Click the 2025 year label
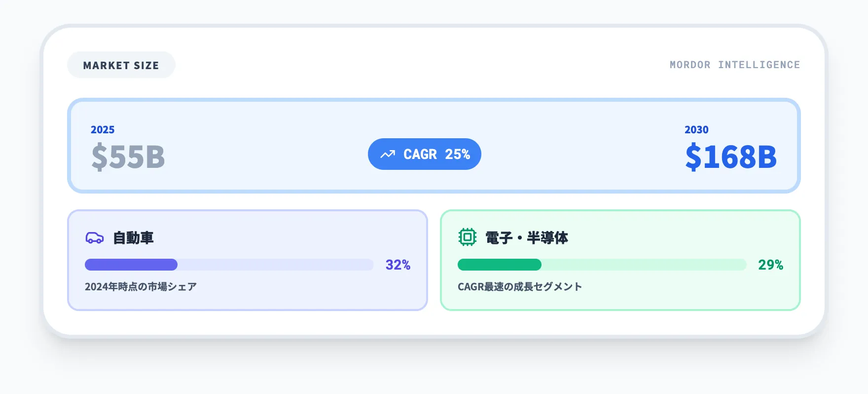Viewport: 868px width, 394px height. click(103, 130)
